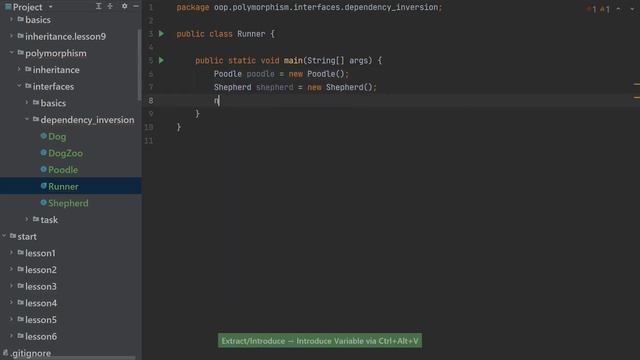The height and width of the screenshot is (360, 640).
Task: Click the DogZoo class icon
Action: click(44, 153)
